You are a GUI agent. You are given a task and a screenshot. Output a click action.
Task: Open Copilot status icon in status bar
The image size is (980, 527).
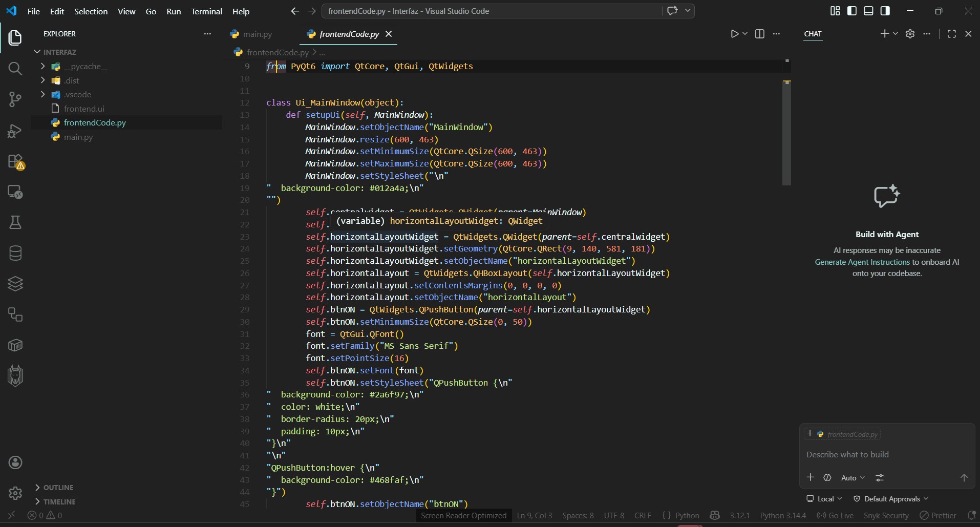point(715,515)
